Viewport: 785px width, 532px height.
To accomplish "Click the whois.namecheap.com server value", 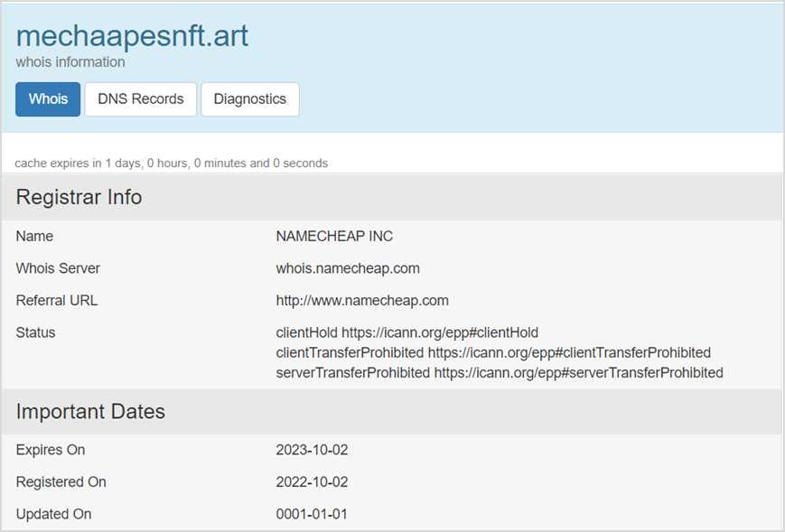I will click(x=348, y=268).
